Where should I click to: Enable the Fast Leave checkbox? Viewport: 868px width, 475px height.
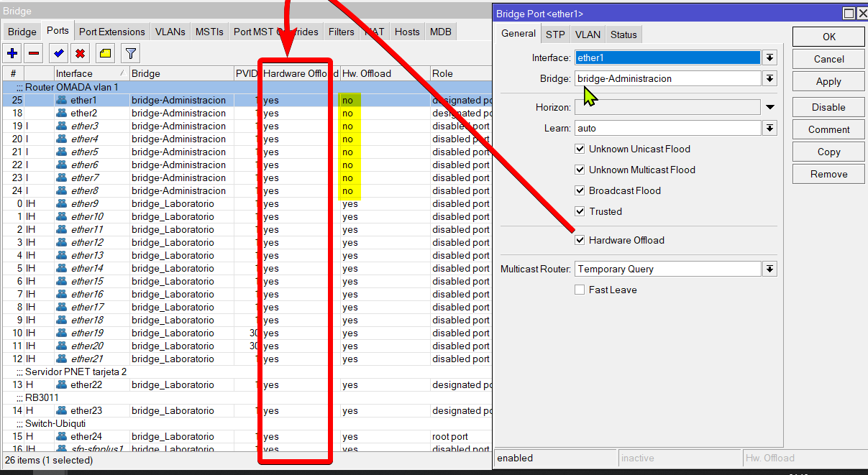(580, 290)
